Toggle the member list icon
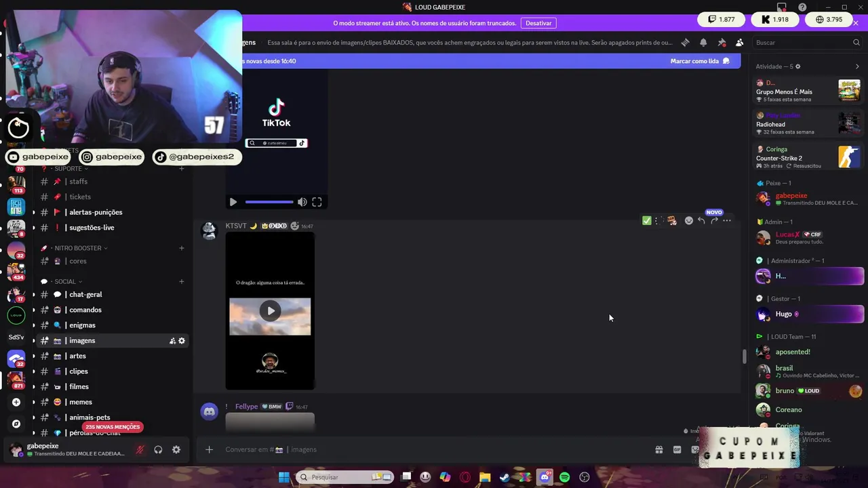 point(740,42)
